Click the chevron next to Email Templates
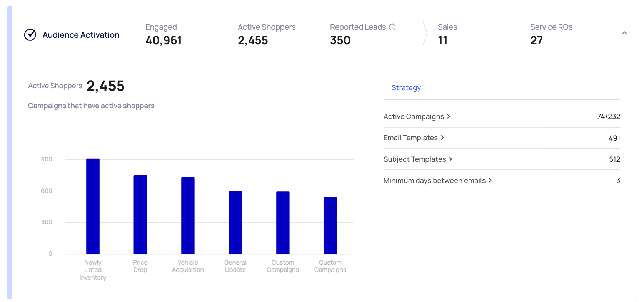Viewport: 644px width, 302px height. pos(442,138)
